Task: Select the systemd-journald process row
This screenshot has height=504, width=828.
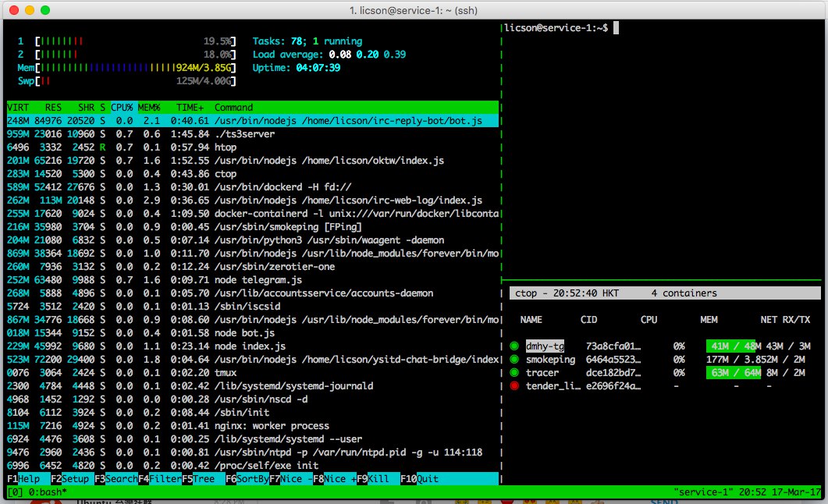Action: (x=252, y=385)
